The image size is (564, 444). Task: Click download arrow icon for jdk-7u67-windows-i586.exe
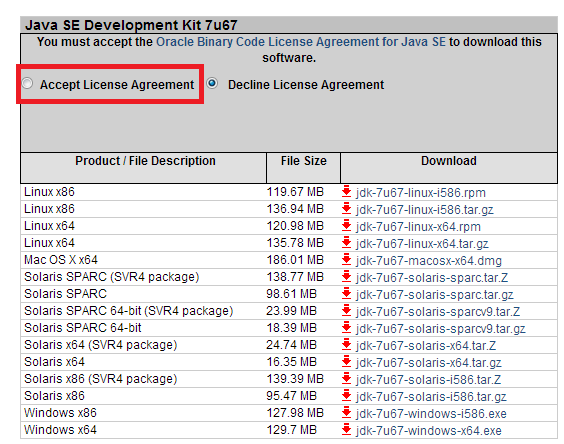coord(346,413)
